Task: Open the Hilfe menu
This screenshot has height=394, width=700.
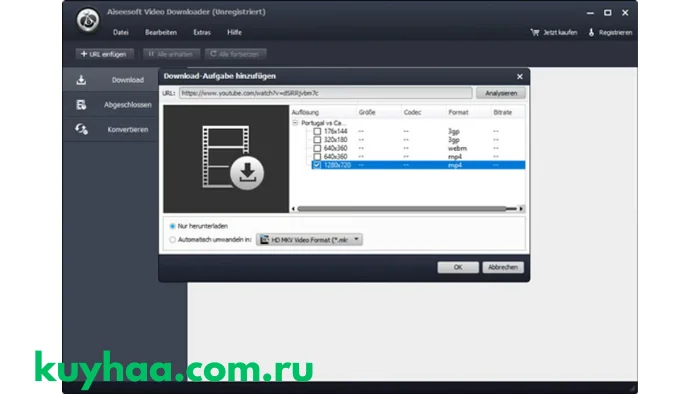Action: pos(234,33)
